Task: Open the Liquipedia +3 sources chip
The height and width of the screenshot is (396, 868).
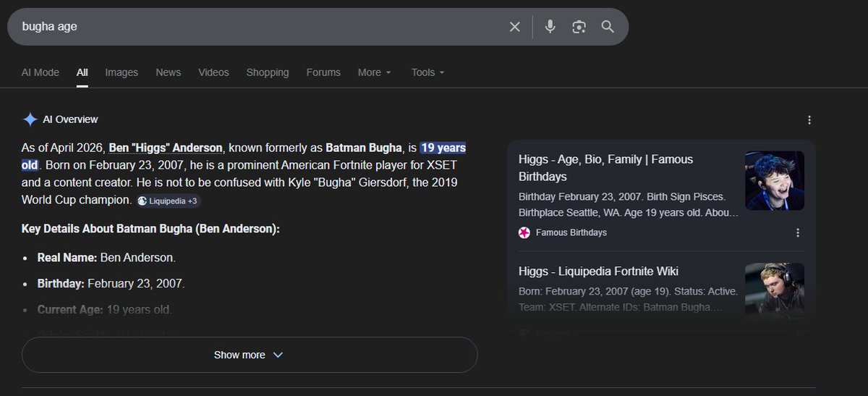Action: click(x=167, y=201)
